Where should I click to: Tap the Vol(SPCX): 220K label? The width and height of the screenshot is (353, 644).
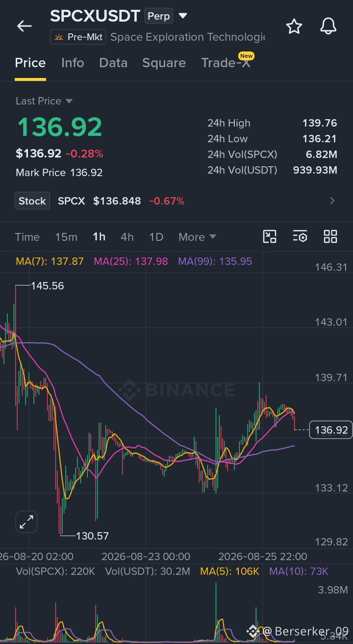click(x=55, y=571)
